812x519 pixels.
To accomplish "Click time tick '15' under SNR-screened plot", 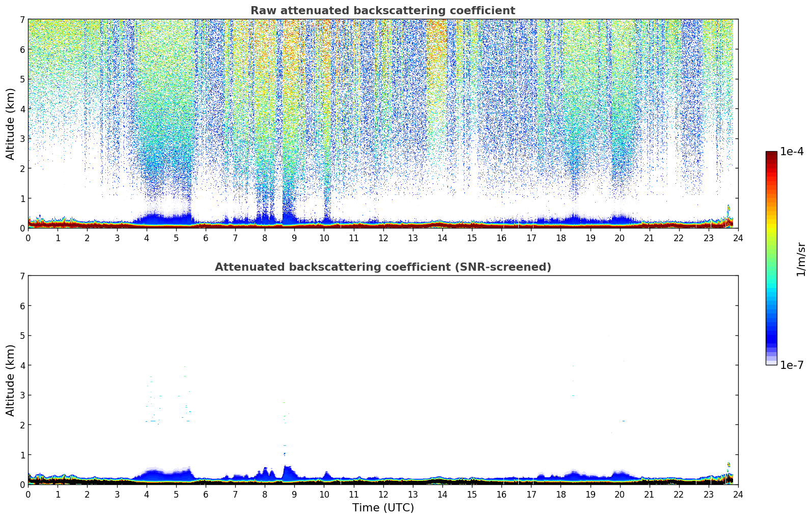I will pos(472,494).
